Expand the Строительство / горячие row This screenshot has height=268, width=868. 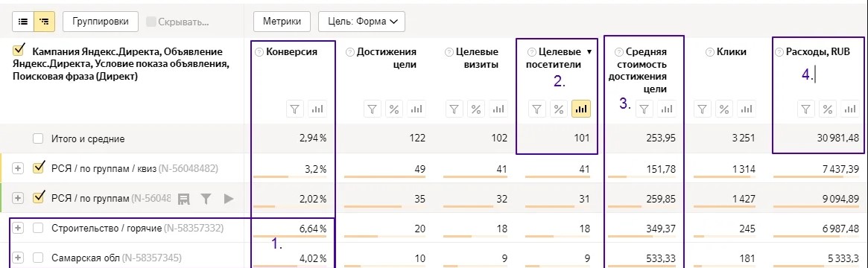tap(19, 228)
